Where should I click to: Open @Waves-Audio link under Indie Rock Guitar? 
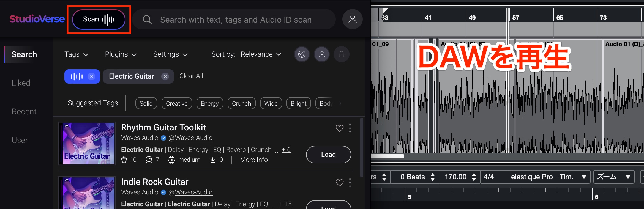pos(194,192)
